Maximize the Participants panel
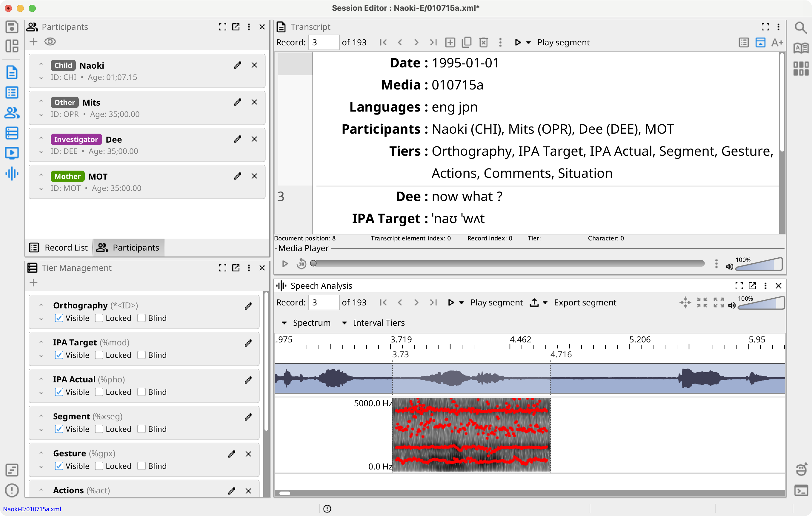Viewport: 812px width, 516px height. tap(223, 27)
